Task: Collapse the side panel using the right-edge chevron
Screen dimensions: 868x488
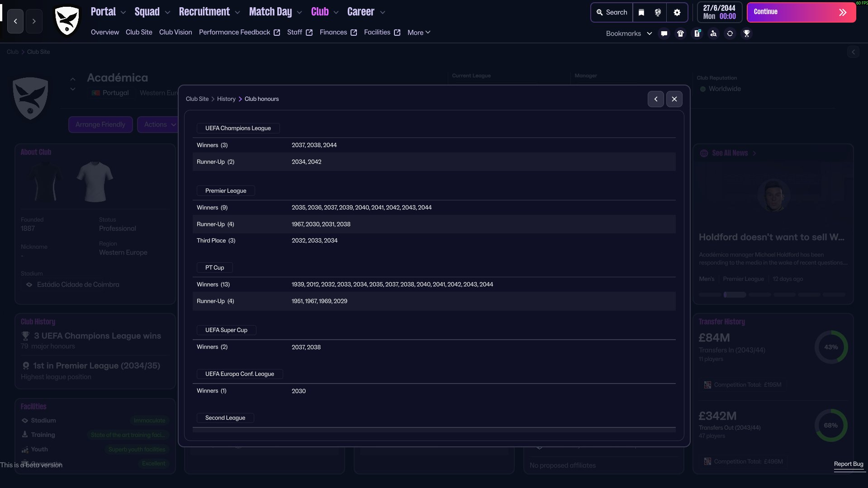Action: (x=854, y=52)
